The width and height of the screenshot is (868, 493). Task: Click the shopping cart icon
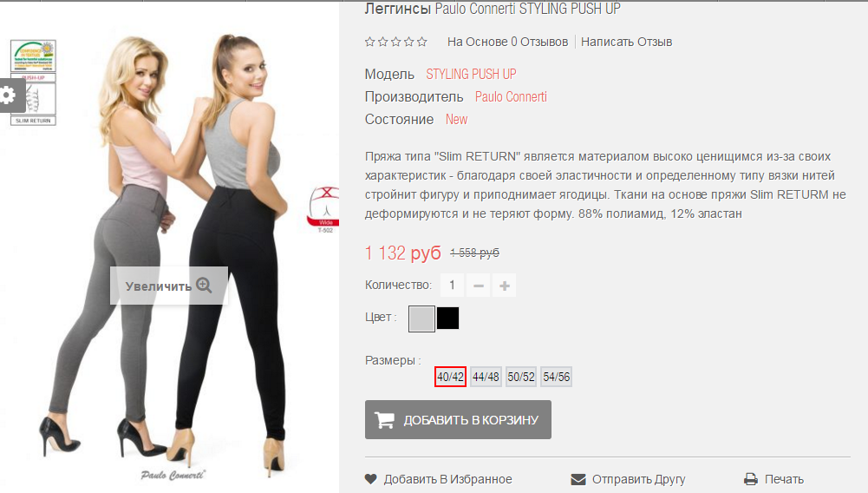coord(384,420)
